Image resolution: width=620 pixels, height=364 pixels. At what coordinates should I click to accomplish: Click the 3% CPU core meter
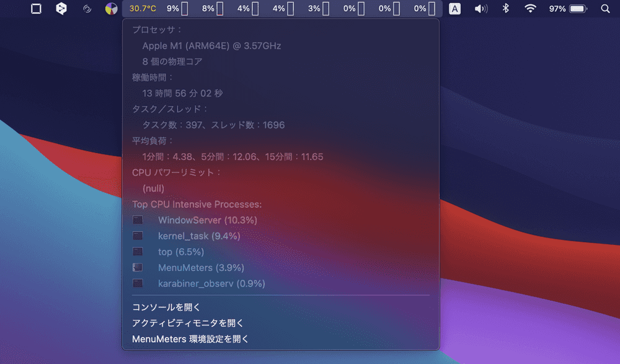(x=318, y=8)
